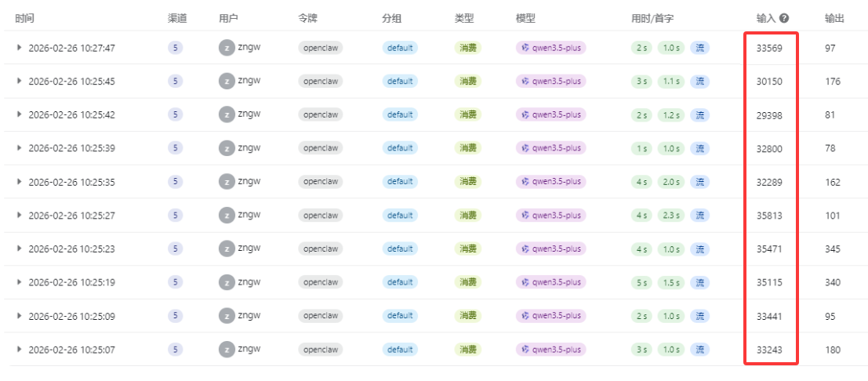Click the qwen model icon in the 10:25:09 row
The image size is (868, 381).
click(525, 316)
